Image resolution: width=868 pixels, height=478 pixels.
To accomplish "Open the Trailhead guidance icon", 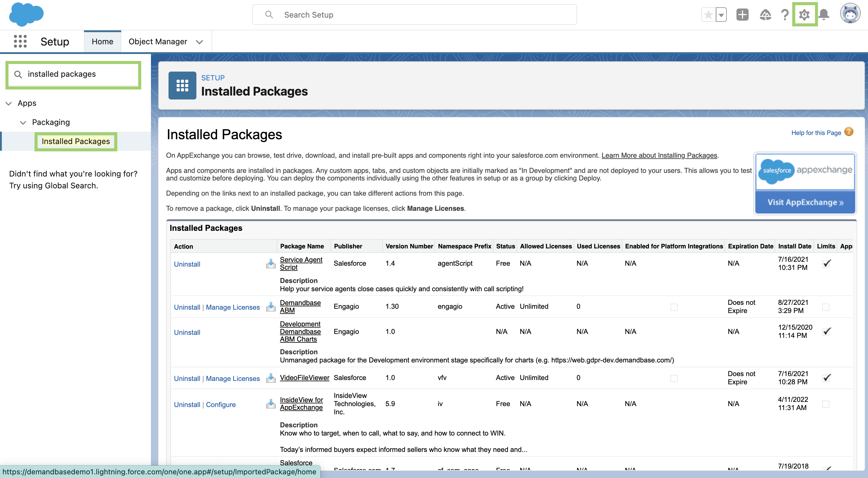I will [765, 15].
